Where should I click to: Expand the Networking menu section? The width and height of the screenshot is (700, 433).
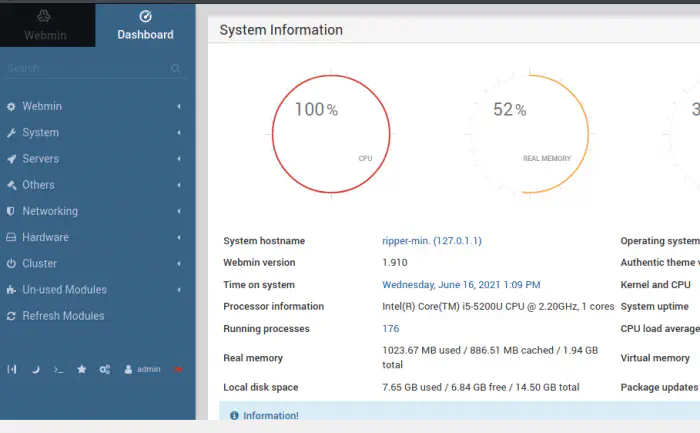(50, 211)
